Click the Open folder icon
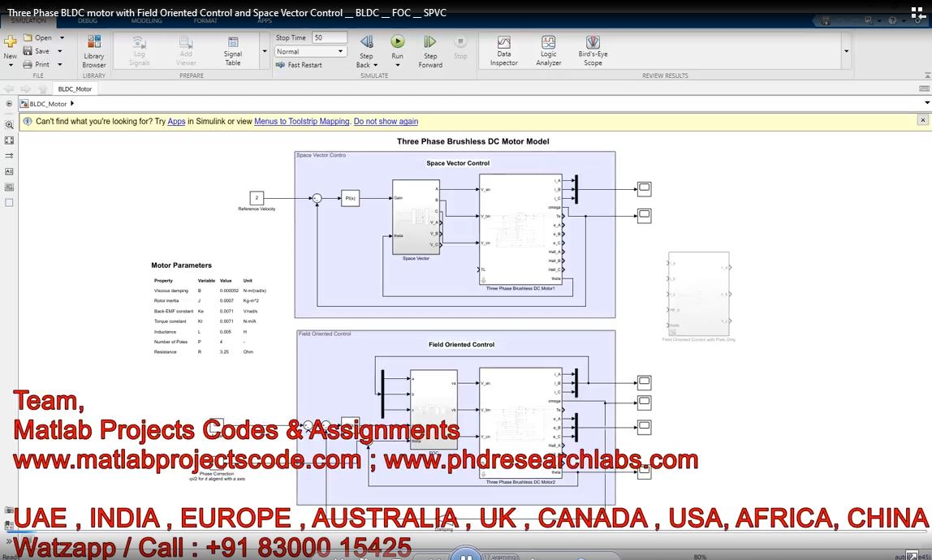932x560 pixels. point(28,37)
